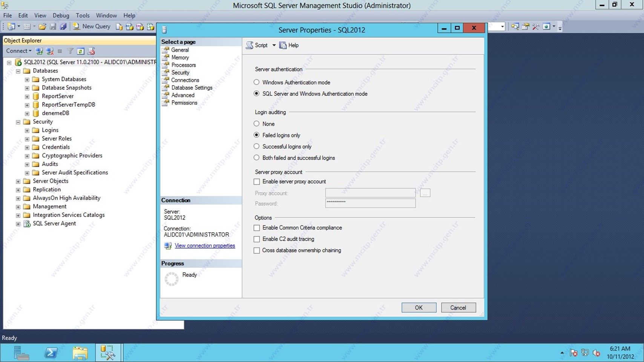The image size is (644, 362).
Task: Toggle Cross database ownership chaining
Action: coord(257,250)
